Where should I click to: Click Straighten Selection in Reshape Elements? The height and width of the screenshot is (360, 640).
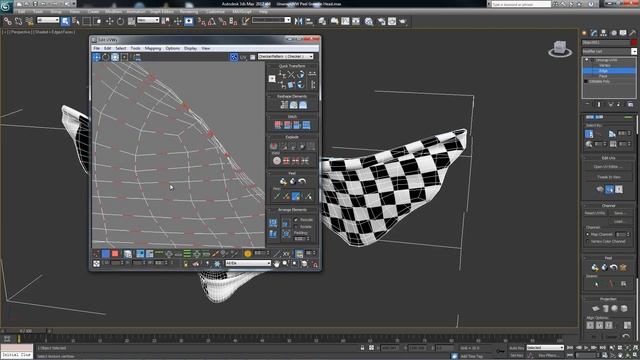pos(284,105)
